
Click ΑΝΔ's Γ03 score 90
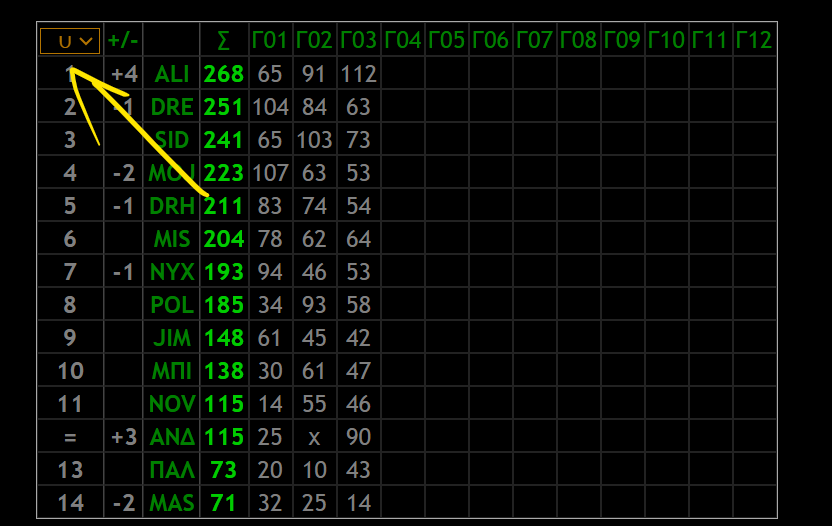tap(358, 437)
